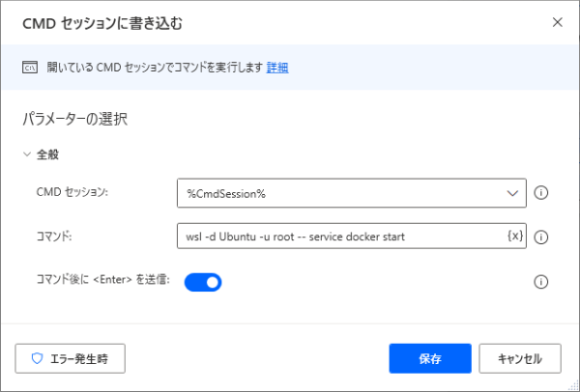Toggle the send Enter after command switch
The image size is (580, 392).
point(203,282)
